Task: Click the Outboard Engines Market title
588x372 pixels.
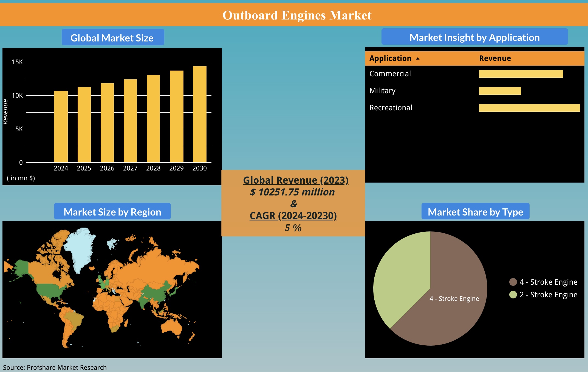Action: coord(297,15)
